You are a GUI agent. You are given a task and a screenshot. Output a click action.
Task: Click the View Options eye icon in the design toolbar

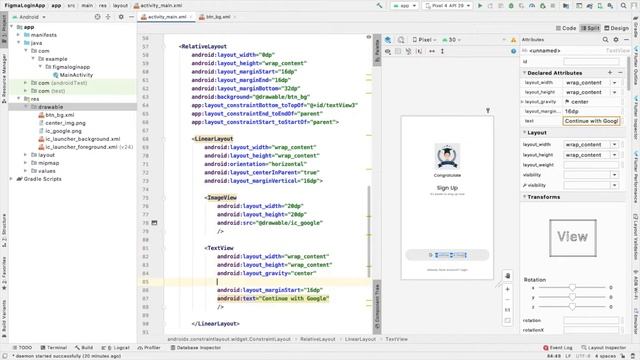(x=388, y=51)
